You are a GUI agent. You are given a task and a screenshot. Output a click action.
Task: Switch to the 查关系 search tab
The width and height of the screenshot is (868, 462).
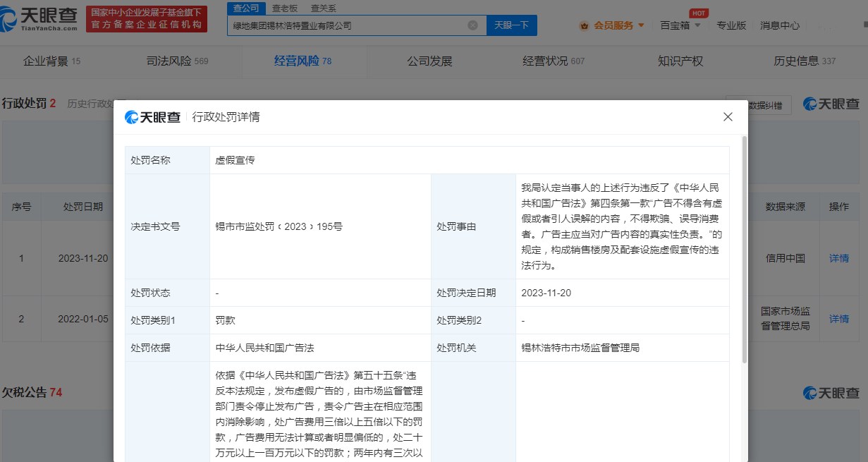coord(323,8)
